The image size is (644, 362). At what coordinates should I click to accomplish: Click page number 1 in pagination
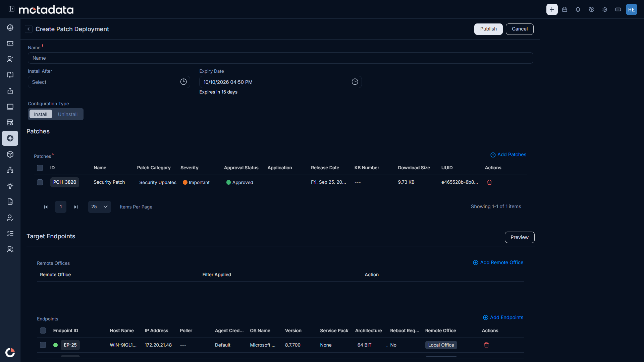(x=61, y=207)
